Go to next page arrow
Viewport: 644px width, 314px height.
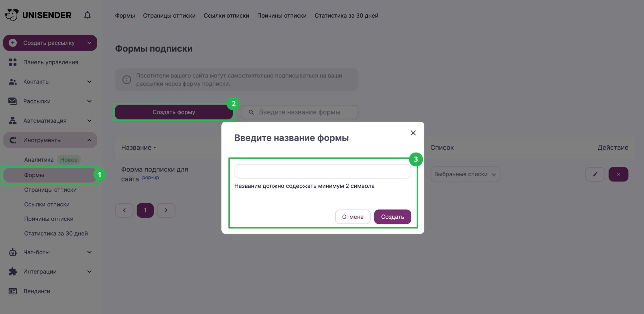[x=166, y=210]
